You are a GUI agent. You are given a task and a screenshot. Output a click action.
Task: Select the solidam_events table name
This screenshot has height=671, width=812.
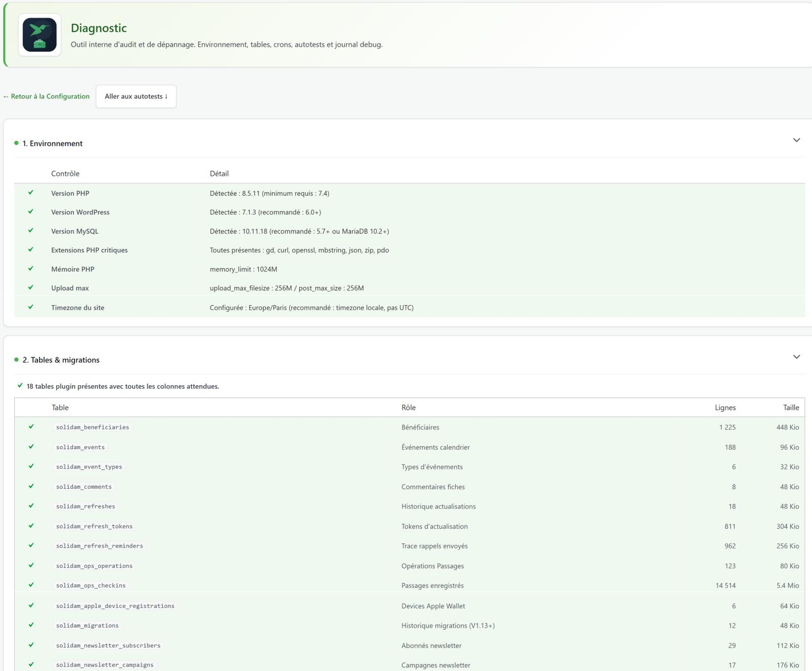80,447
